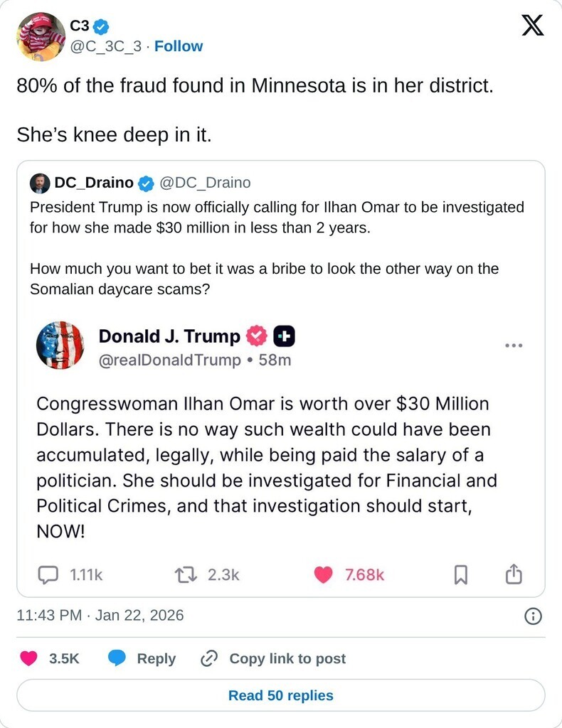Click the 11:43 PM · Jan 22, 2026 timestamp
562x728 pixels.
click(x=100, y=615)
